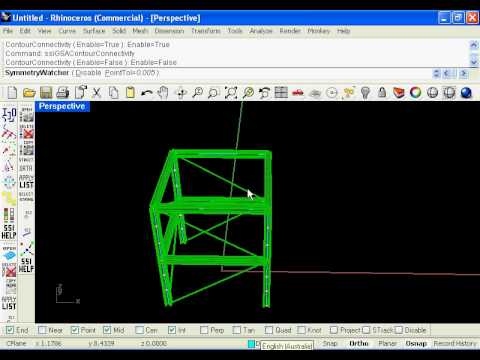
Task: Toggle Osnap in the status bar
Action: click(x=416, y=343)
